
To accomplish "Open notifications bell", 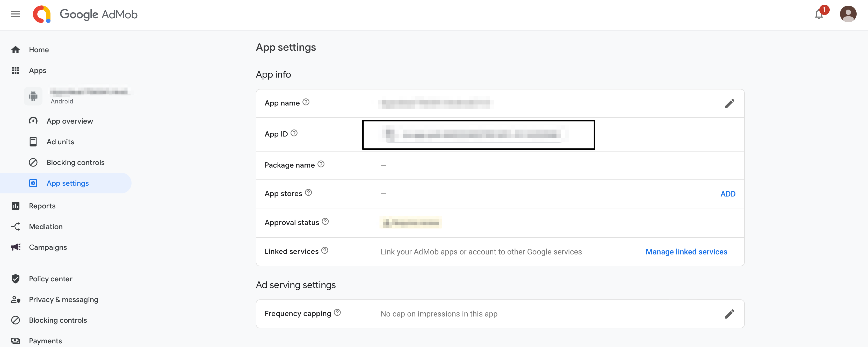I will coord(819,14).
